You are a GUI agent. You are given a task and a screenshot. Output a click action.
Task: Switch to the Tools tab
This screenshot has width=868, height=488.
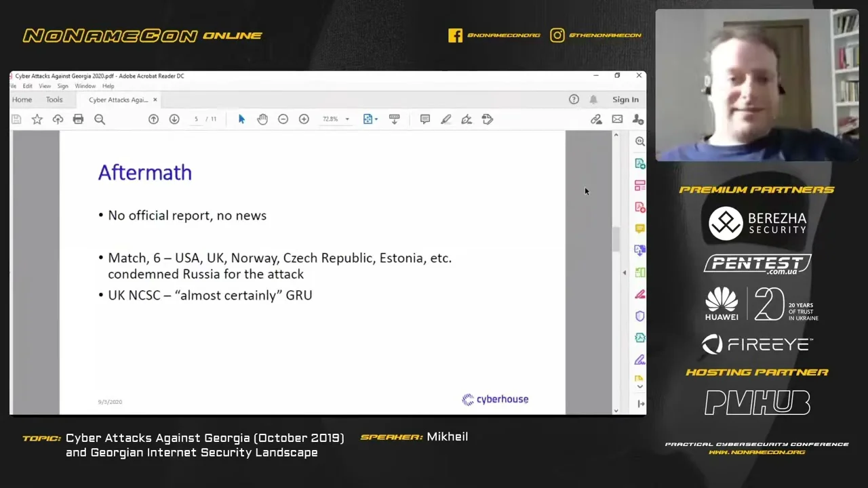click(x=54, y=100)
